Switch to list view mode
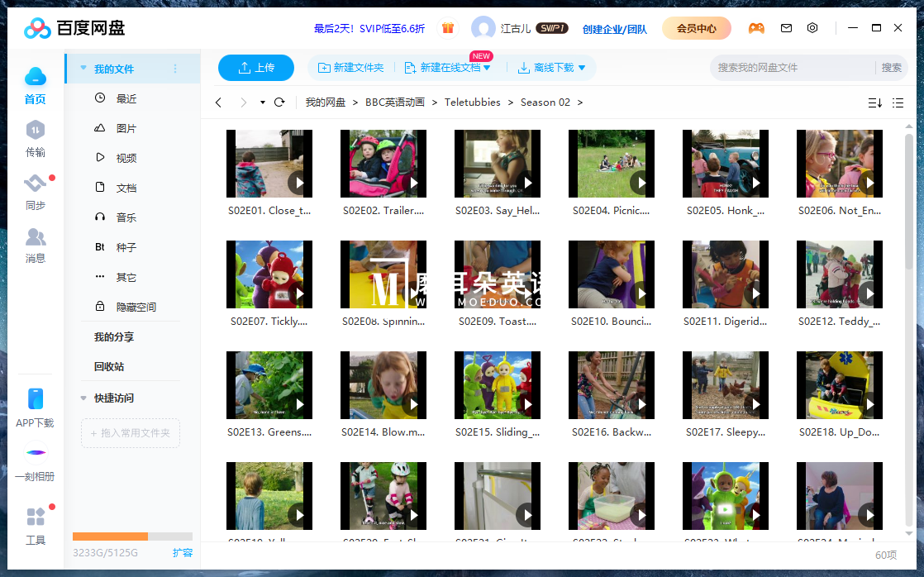 click(898, 103)
